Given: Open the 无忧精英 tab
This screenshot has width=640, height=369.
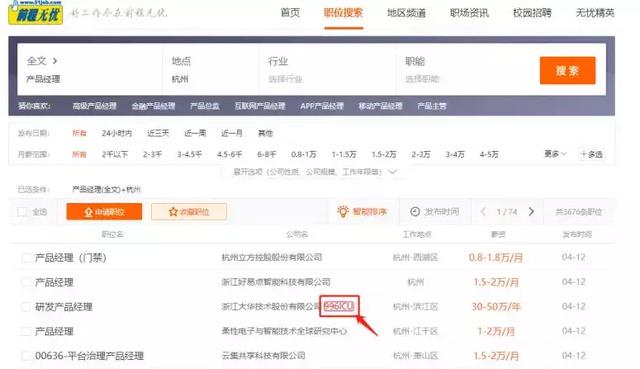Looking at the screenshot, I should point(595,13).
